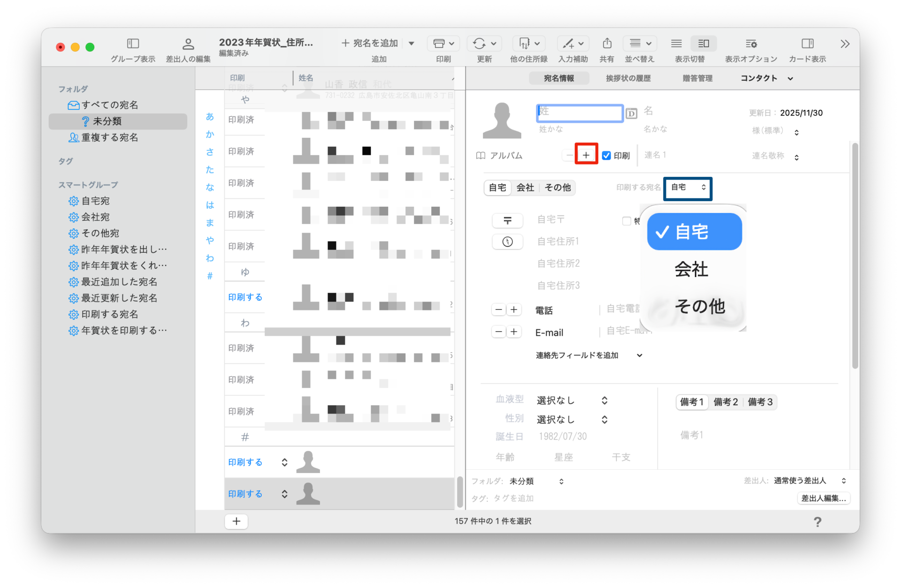Click the group display sidebar icon

click(133, 44)
